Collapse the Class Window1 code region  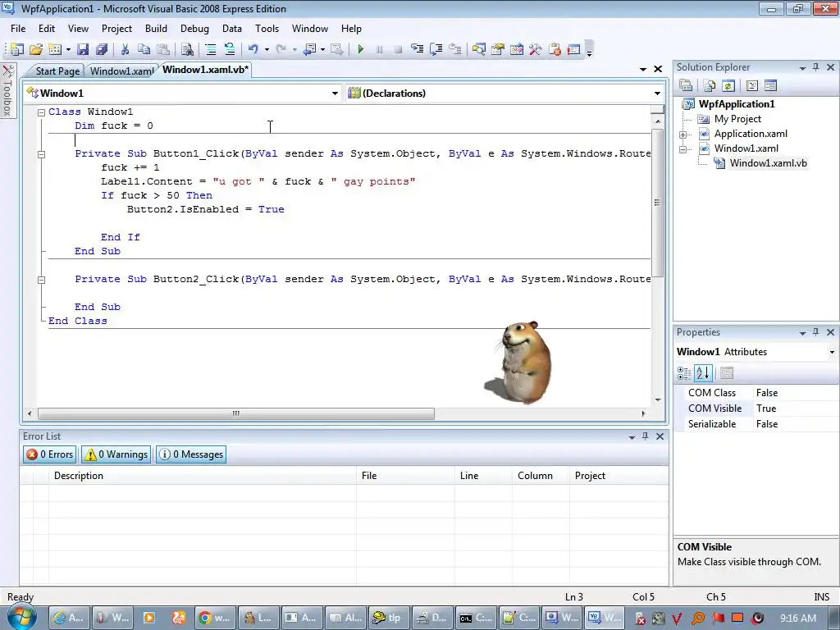pyautogui.click(x=41, y=112)
